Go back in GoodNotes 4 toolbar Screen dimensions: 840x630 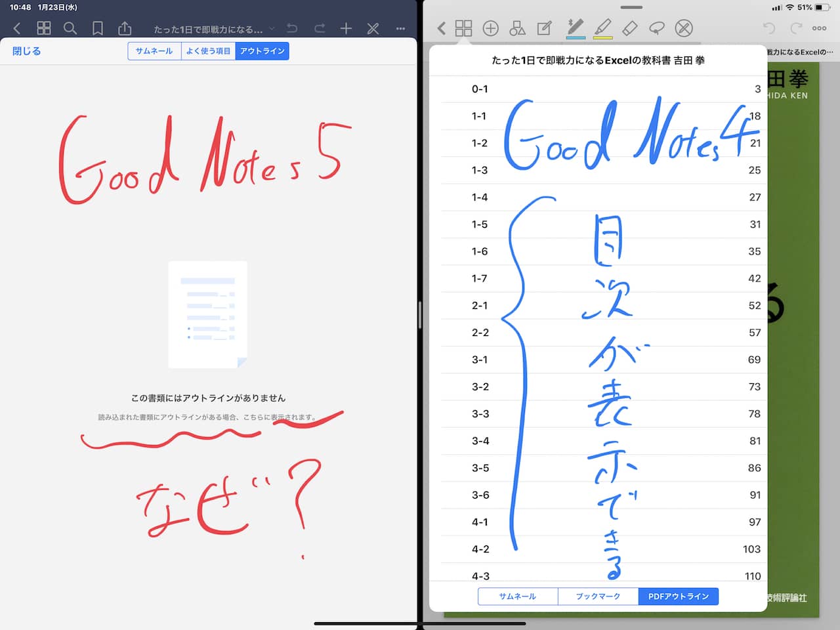[442, 28]
